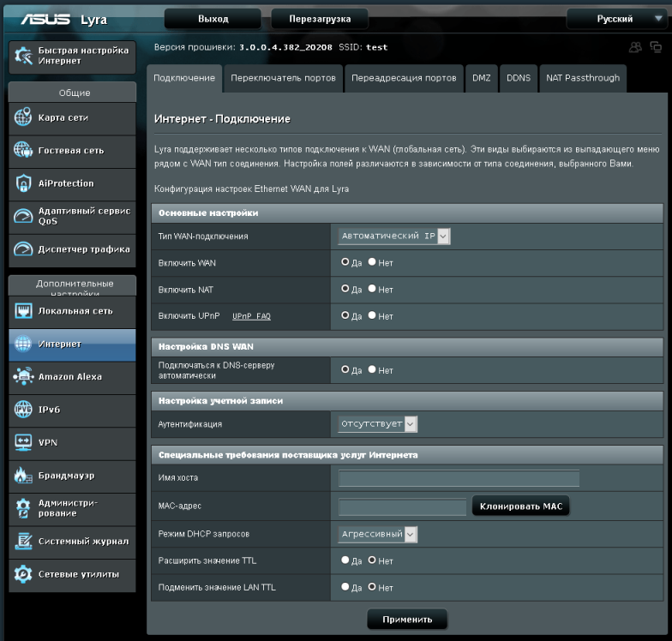Click the firmware version 3.0.0.4.382_20208

point(285,47)
